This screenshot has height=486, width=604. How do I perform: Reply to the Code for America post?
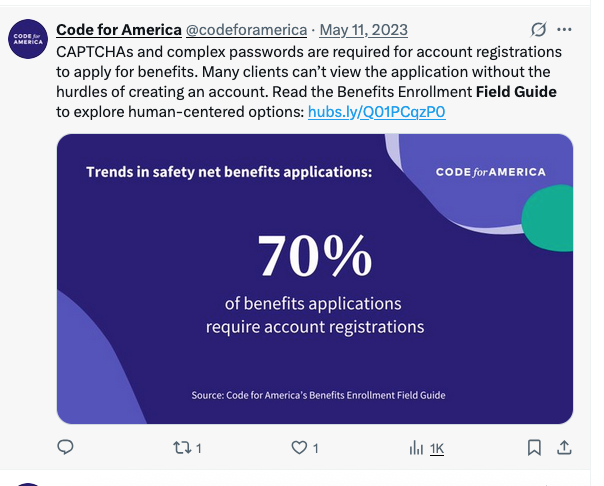tap(65, 448)
